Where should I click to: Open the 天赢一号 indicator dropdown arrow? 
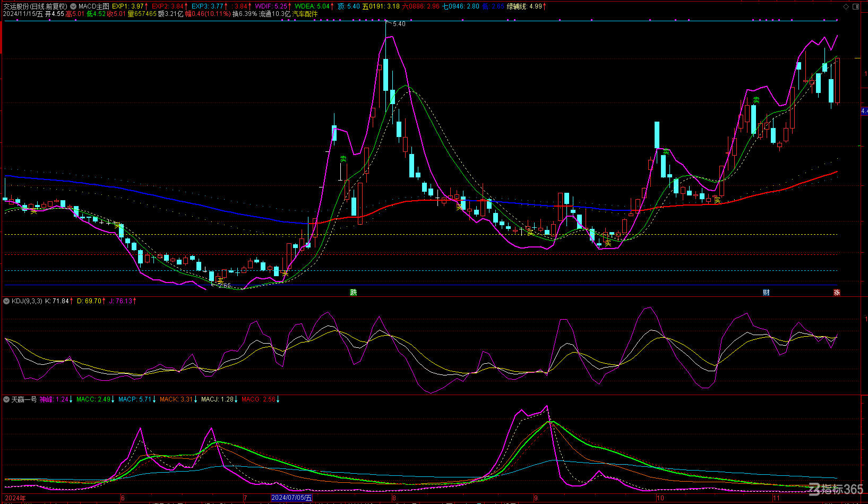[6, 399]
